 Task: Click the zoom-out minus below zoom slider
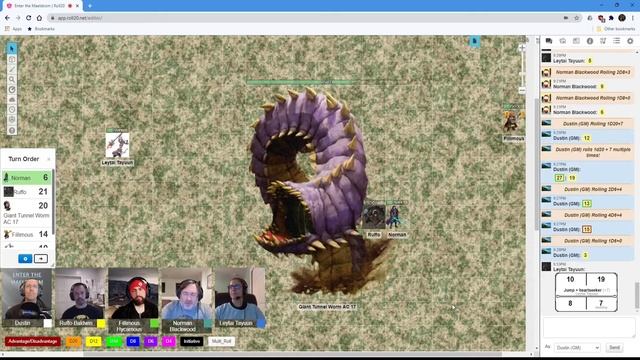point(522,90)
